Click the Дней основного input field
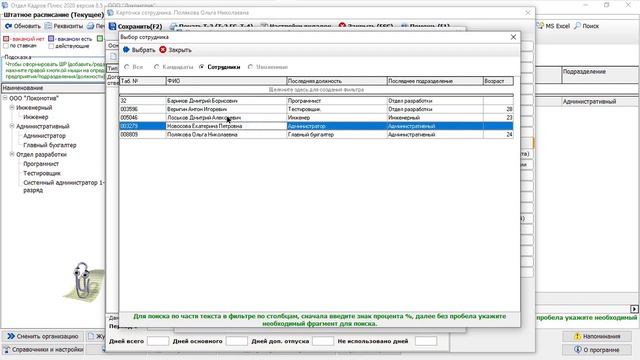 [236, 341]
